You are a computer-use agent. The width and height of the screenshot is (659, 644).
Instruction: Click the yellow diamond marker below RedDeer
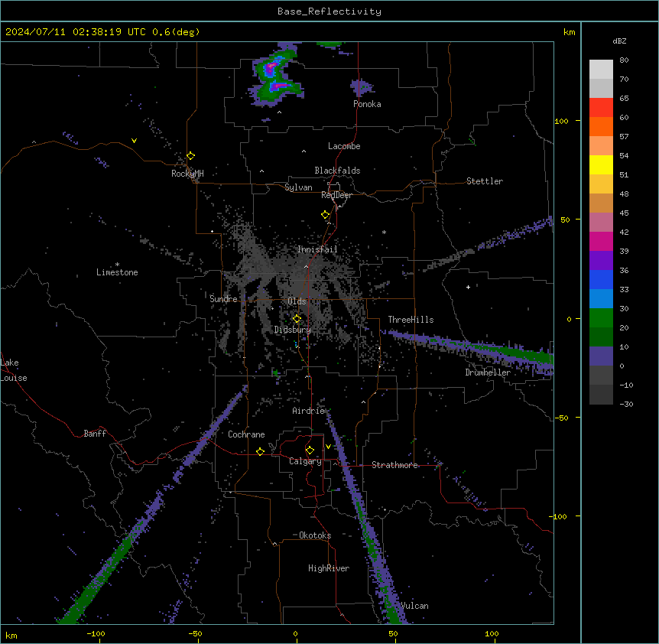(x=326, y=215)
